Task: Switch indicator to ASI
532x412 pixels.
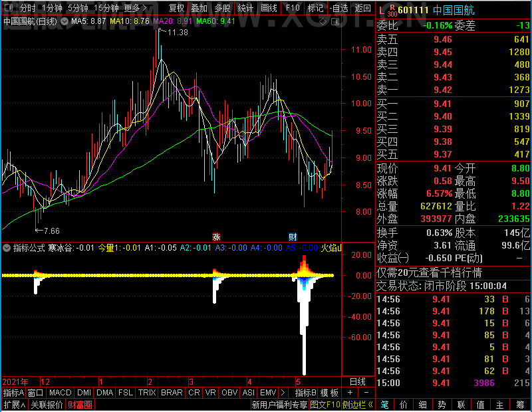Action: click(x=248, y=393)
